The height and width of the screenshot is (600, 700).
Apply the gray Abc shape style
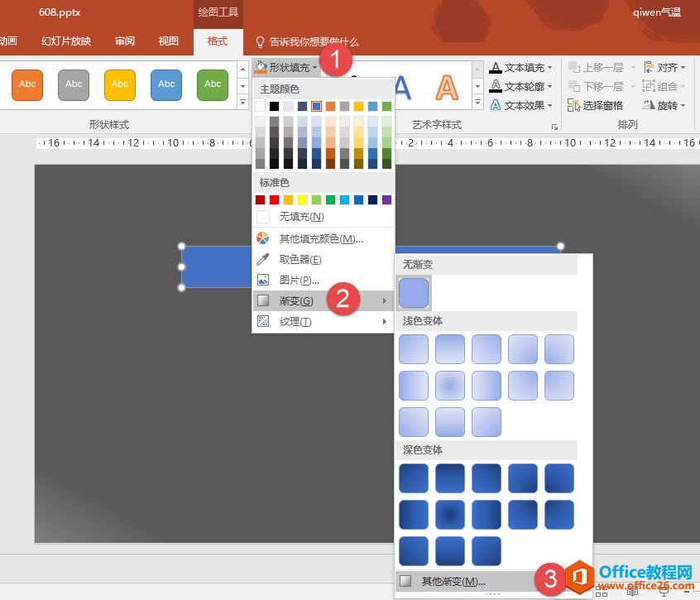tap(74, 84)
